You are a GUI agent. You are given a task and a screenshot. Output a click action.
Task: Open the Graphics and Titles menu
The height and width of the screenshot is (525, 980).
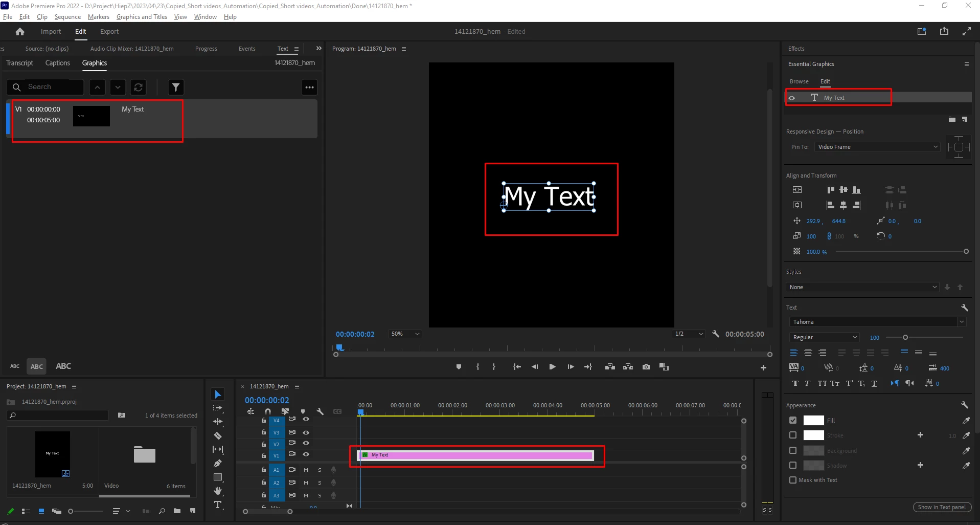coord(142,17)
